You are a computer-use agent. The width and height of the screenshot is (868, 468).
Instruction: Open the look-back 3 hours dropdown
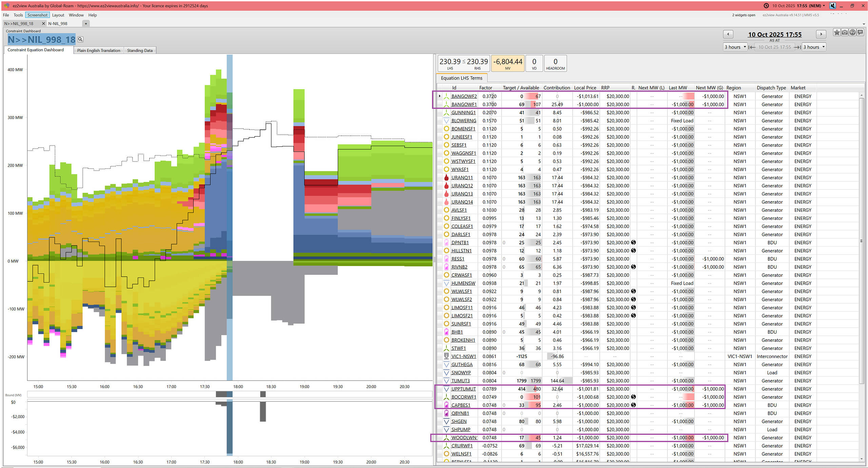[x=735, y=47]
